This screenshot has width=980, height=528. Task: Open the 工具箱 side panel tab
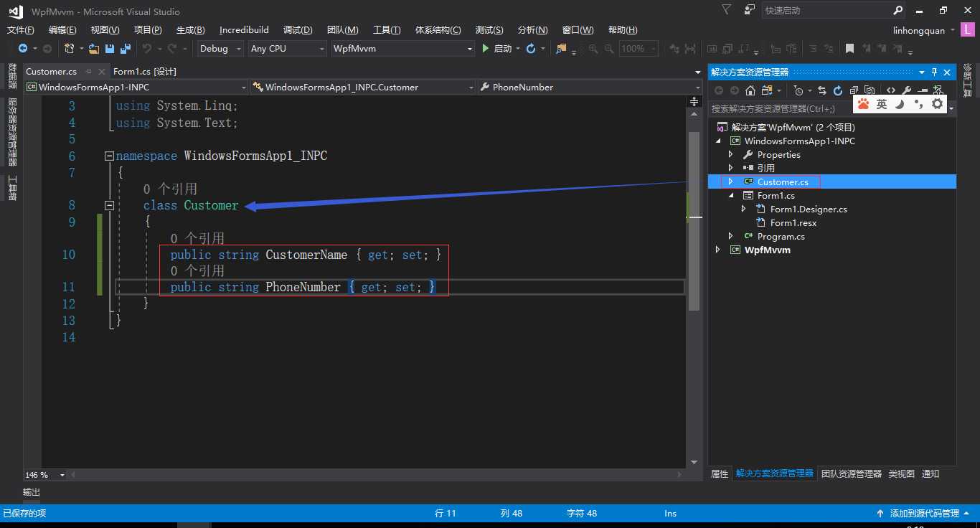12,188
